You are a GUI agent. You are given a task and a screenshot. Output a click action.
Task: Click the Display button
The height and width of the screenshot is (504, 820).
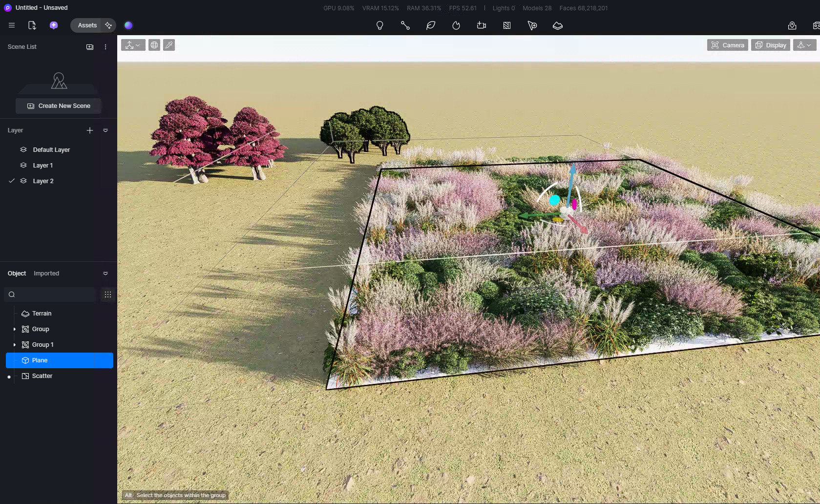click(x=770, y=45)
